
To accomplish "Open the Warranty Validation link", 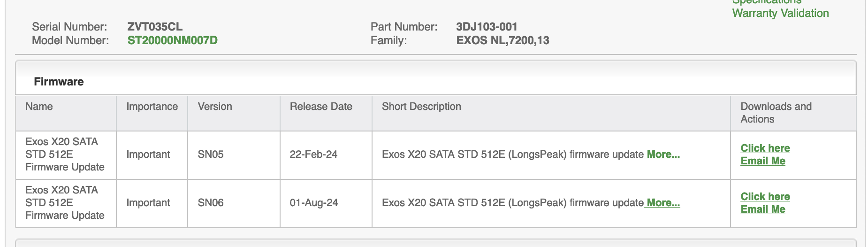I will pos(780,13).
